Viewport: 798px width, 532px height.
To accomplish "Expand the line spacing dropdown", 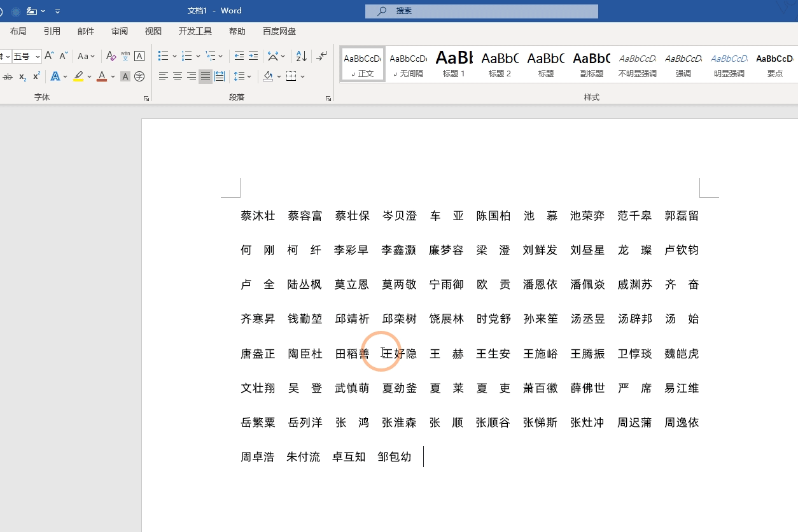I will click(249, 76).
